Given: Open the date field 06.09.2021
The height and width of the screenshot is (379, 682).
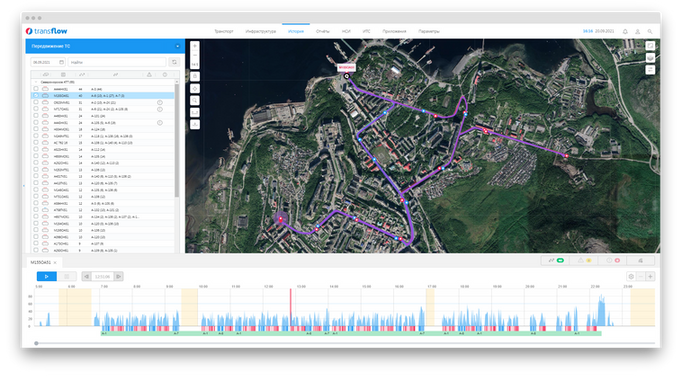Looking at the screenshot, I should tap(47, 62).
